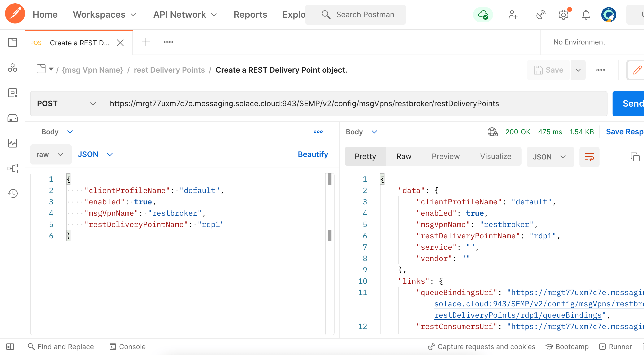Open the Collections sidebar icon
The image size is (644, 355).
[x=13, y=43]
